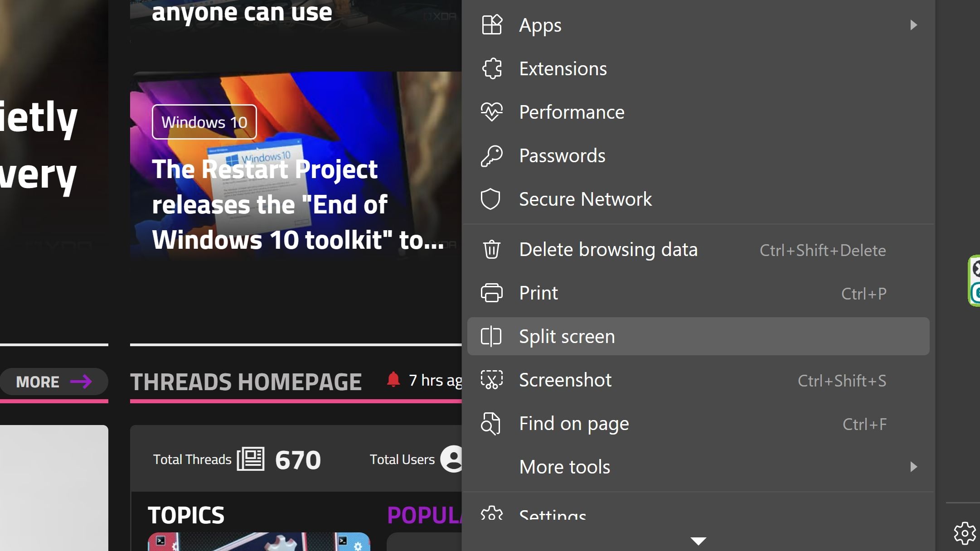Click the Extensions puzzle-piece icon
This screenshot has width=980, height=551.
[491, 69]
